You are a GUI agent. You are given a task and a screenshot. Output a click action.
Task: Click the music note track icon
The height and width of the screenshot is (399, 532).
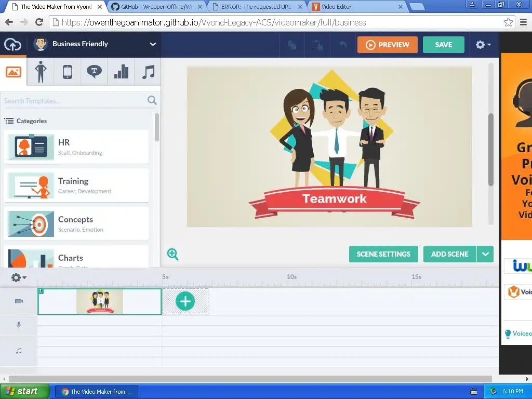[x=19, y=351]
